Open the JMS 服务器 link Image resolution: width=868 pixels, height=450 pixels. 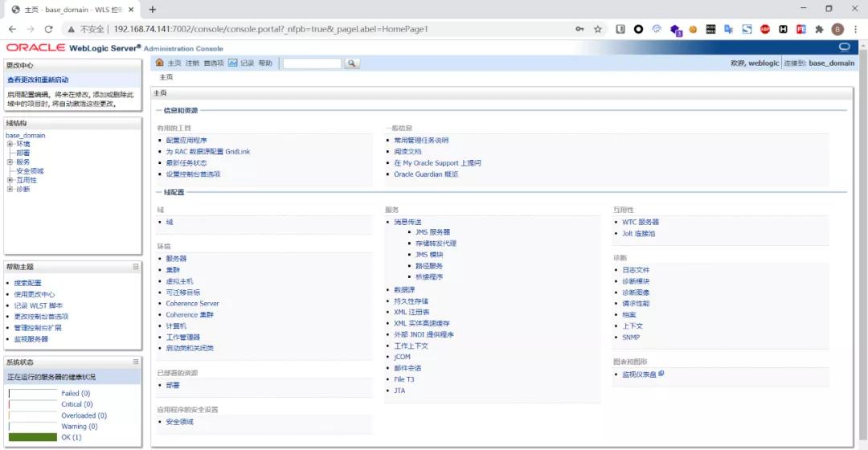[432, 232]
